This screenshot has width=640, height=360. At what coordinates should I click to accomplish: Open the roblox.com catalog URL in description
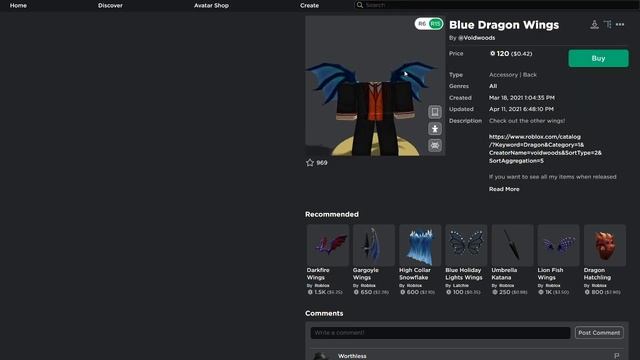(545, 149)
